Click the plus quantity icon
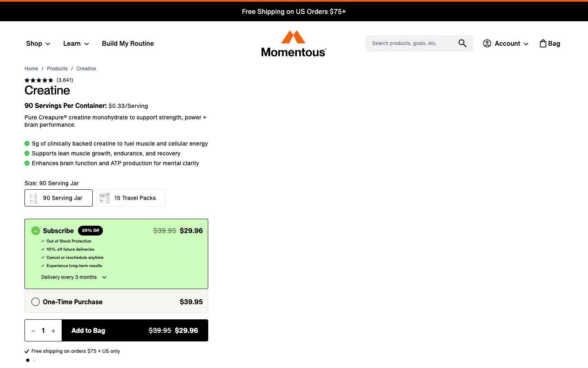The height and width of the screenshot is (368, 588). pos(53,331)
